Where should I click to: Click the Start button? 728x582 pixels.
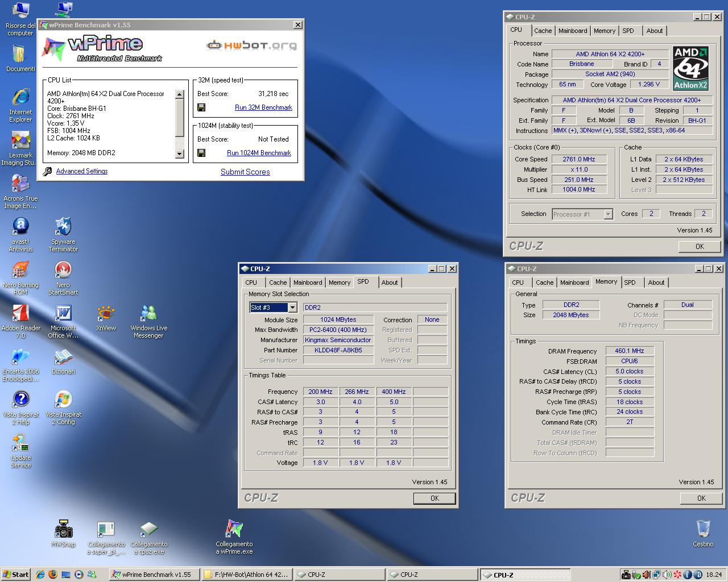[x=15, y=575]
